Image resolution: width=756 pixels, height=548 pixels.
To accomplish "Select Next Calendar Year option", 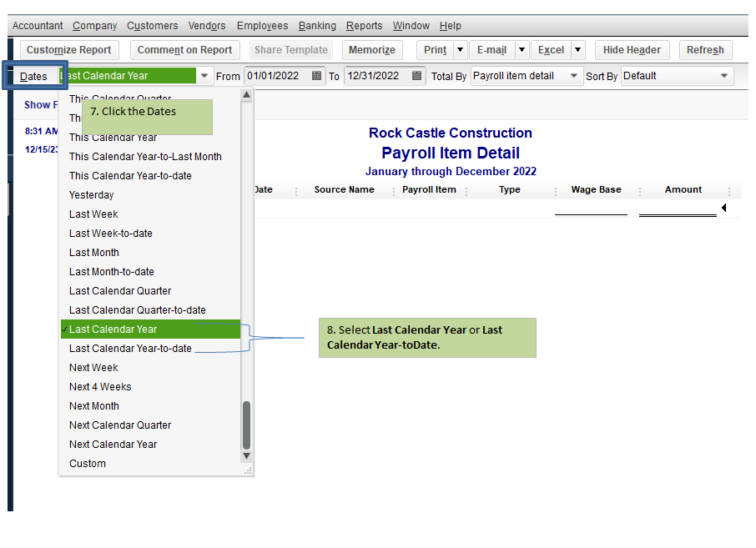I will pos(150,445).
